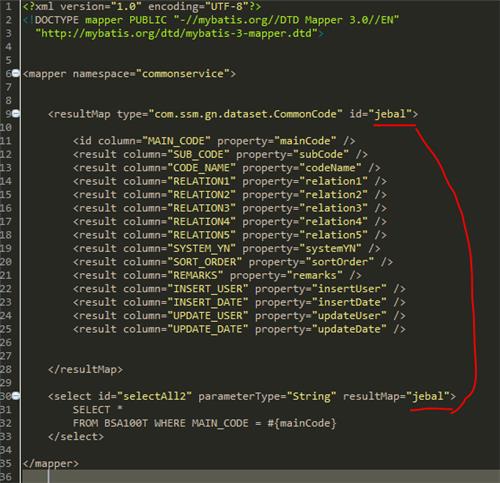
Task: Click parameterType value "String"
Action: coord(311,396)
